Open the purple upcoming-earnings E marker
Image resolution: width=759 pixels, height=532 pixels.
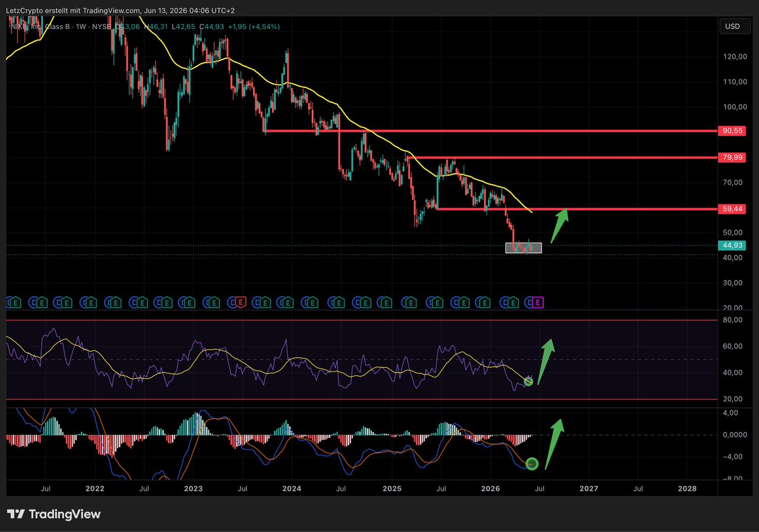click(538, 303)
